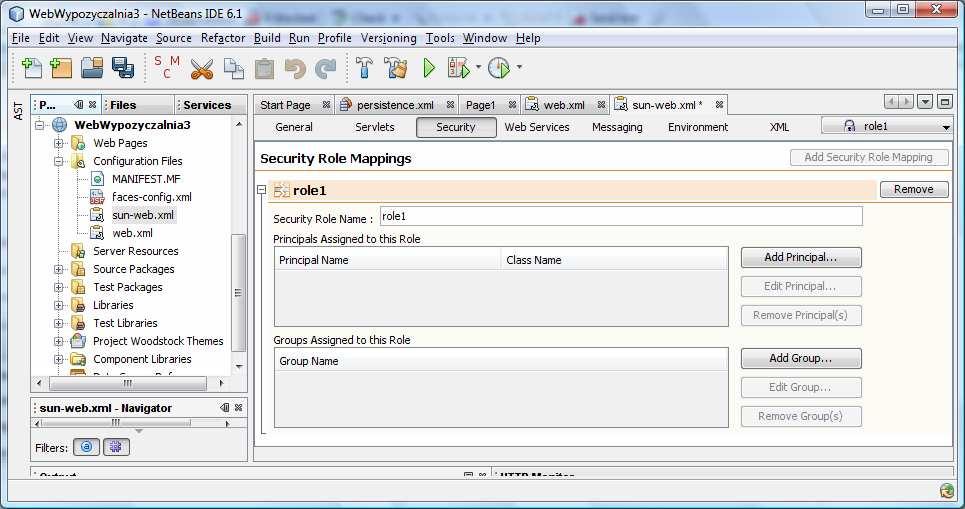
Task: Click the Projects tree vertical scrollbar
Action: click(x=239, y=293)
